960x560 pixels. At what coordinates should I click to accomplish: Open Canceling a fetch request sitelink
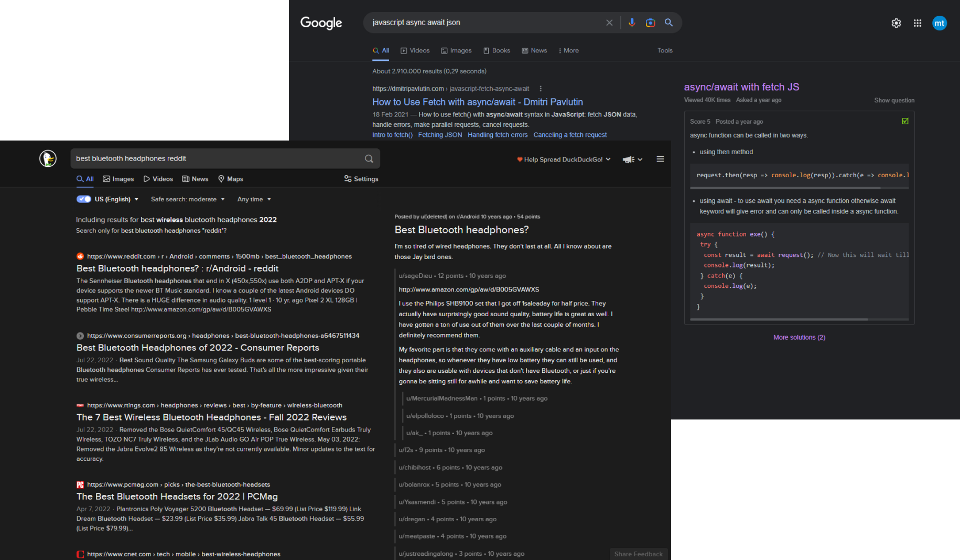570,135
